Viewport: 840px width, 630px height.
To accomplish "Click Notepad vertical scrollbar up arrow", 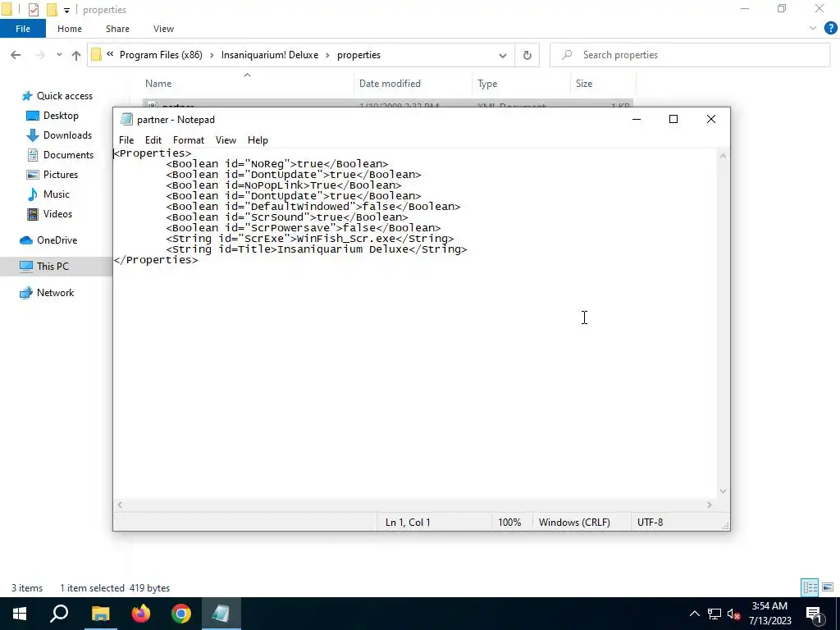I will point(724,157).
